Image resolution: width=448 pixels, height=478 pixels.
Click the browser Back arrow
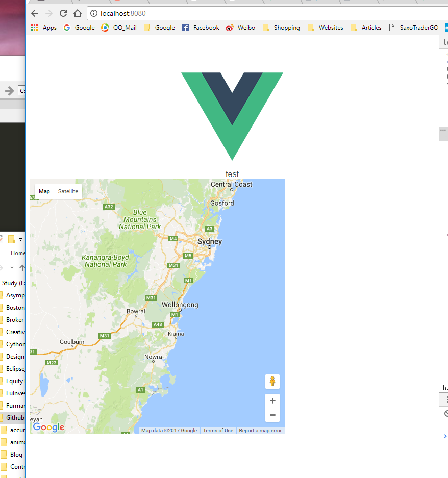pos(35,13)
